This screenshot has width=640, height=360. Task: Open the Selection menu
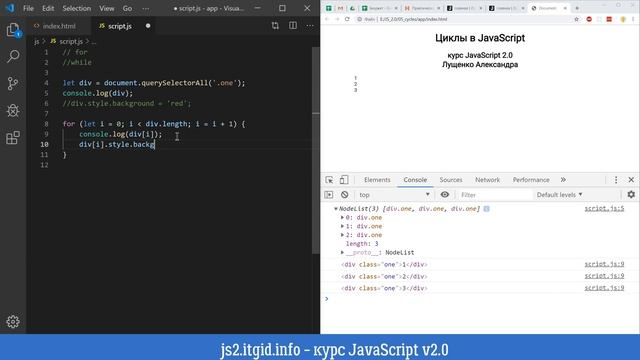(x=77, y=8)
